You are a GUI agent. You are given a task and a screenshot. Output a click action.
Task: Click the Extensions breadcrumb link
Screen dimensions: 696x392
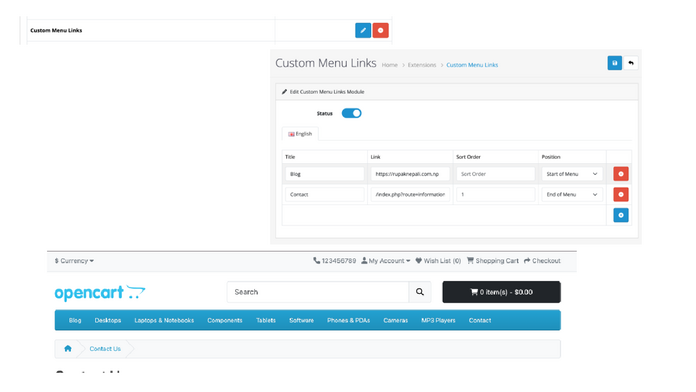(422, 65)
